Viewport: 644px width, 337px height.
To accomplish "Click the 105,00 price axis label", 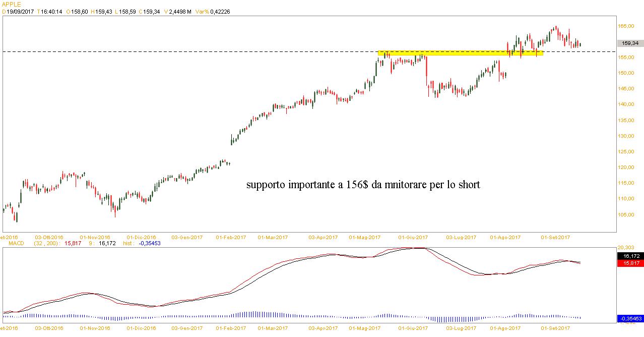I will (626, 215).
